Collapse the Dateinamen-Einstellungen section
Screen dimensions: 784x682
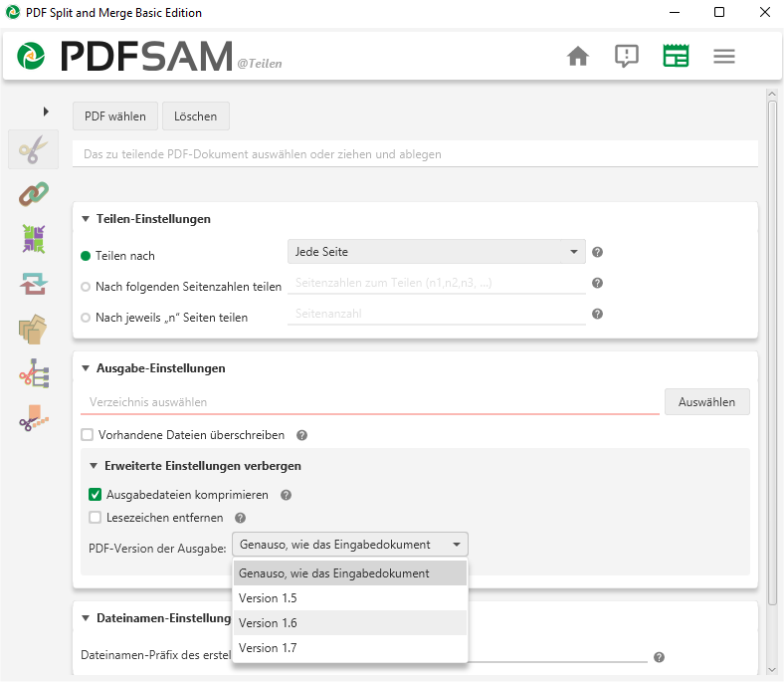click(x=86, y=618)
